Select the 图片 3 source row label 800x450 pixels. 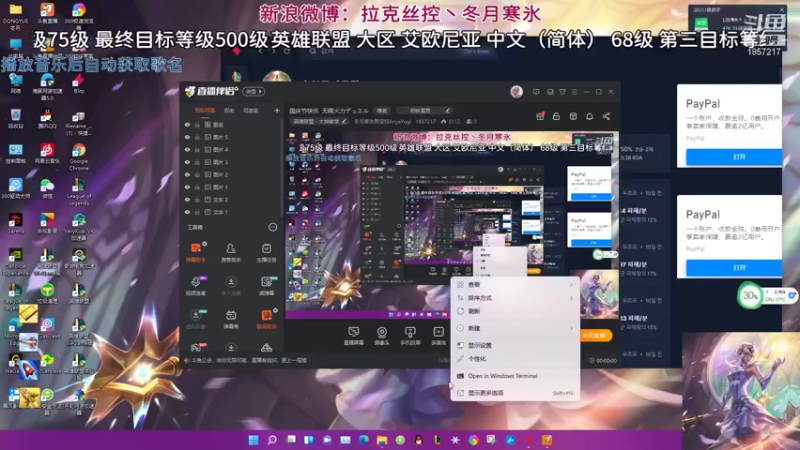point(220,162)
